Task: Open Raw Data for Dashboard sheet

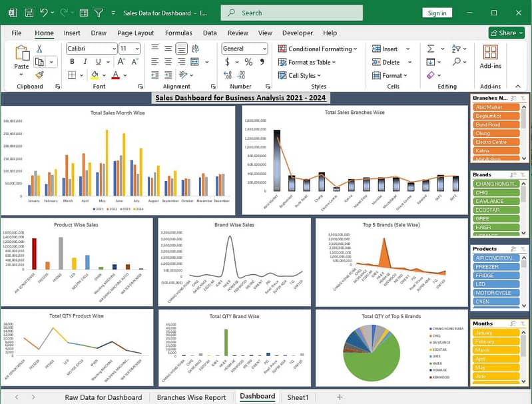Action: 103,397
